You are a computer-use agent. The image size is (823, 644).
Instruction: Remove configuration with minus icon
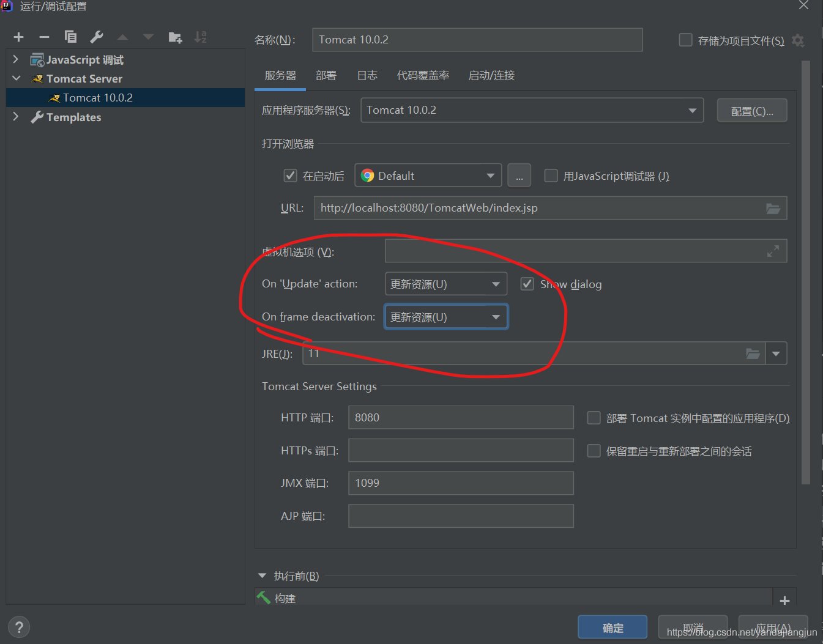(x=44, y=37)
